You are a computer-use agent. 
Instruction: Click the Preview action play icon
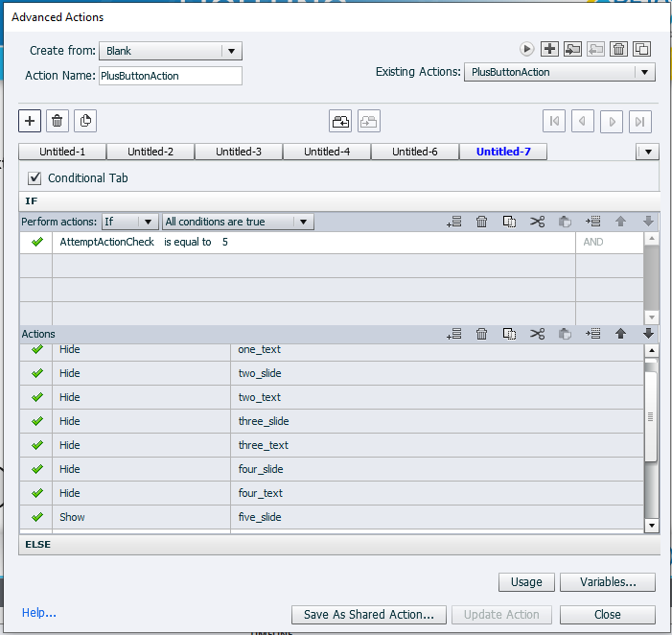[526, 49]
